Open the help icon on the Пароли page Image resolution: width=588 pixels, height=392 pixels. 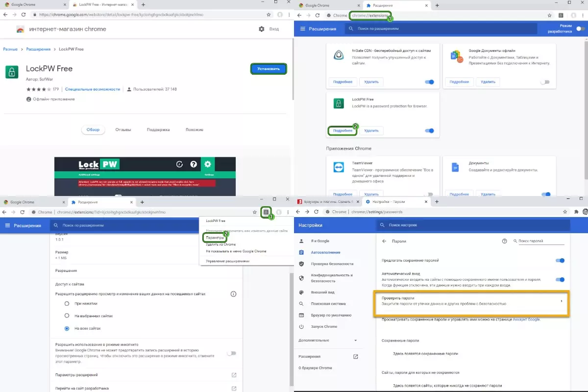[504, 241]
